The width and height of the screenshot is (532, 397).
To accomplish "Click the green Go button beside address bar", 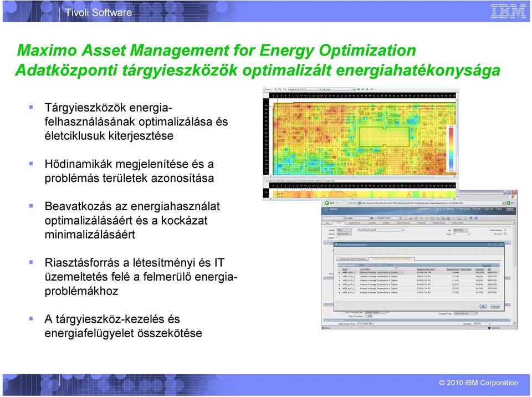I will click(508, 203).
